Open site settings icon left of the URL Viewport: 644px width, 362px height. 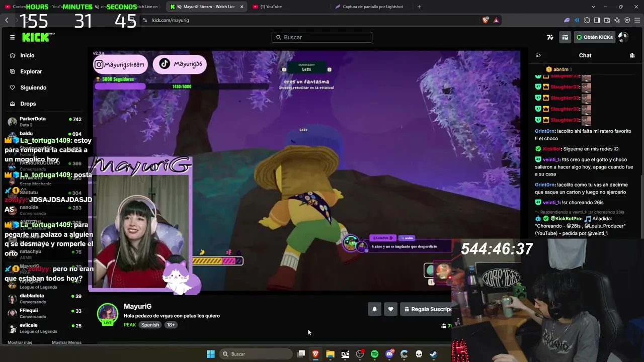click(x=145, y=20)
